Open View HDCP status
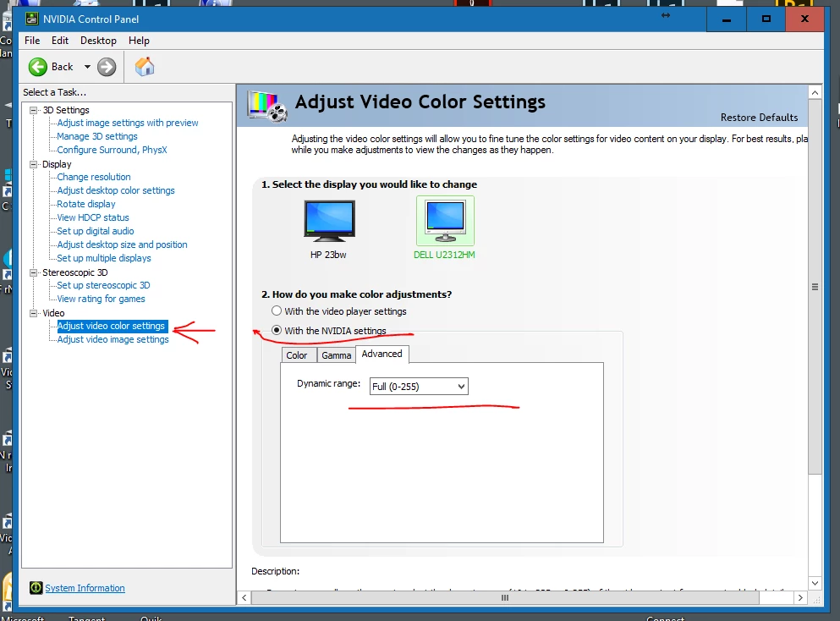Screen dimensions: 840x621 click(x=93, y=217)
